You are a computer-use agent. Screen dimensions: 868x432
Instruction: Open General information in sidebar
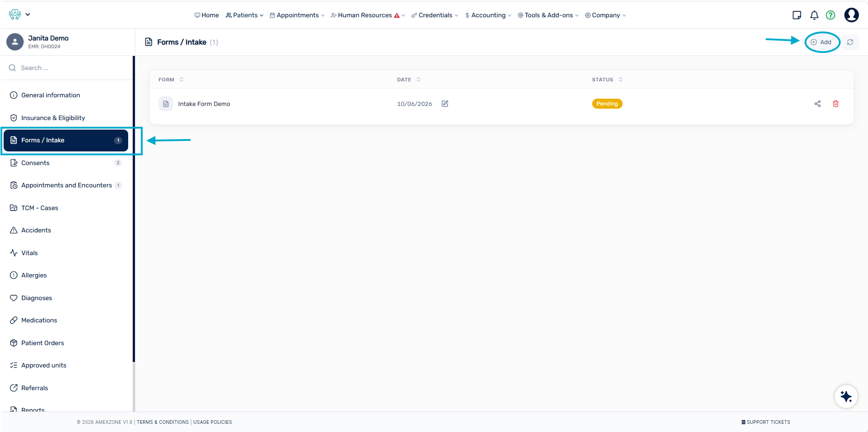tap(66, 95)
